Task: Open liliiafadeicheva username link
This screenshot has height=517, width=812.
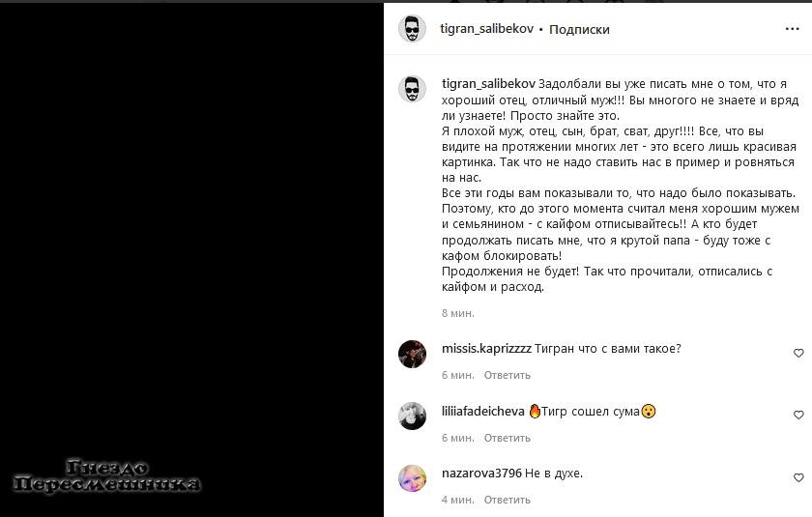Action: tap(483, 412)
